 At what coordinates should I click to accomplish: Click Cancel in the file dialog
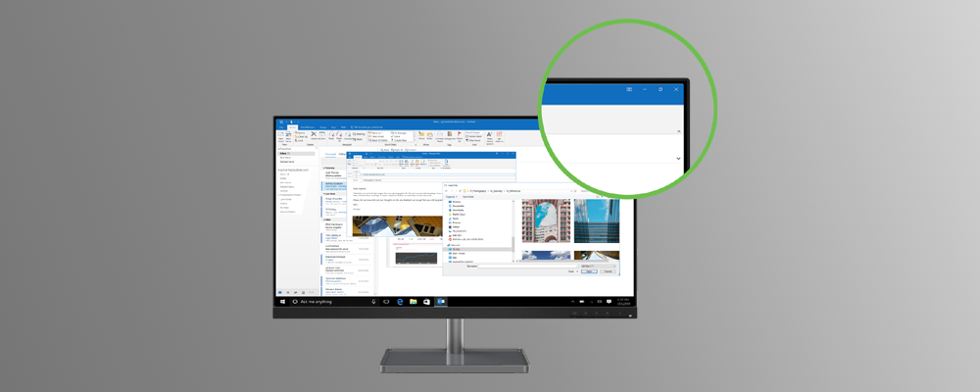608,271
